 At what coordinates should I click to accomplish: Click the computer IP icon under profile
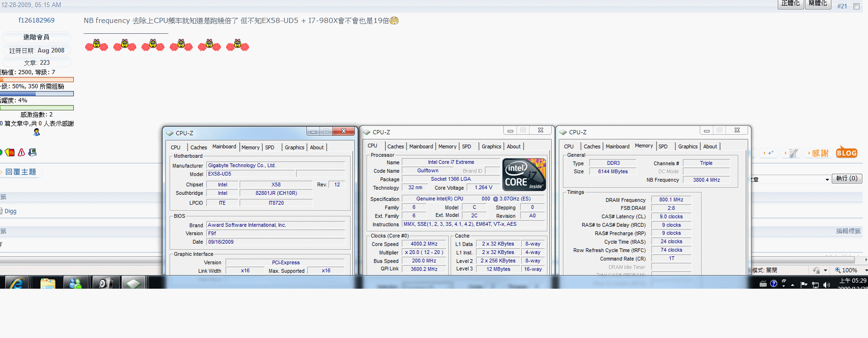pyautogui.click(x=32, y=152)
